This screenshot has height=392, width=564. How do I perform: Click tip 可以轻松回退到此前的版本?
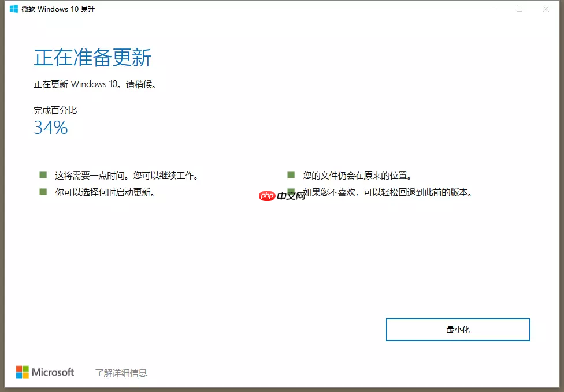point(387,193)
